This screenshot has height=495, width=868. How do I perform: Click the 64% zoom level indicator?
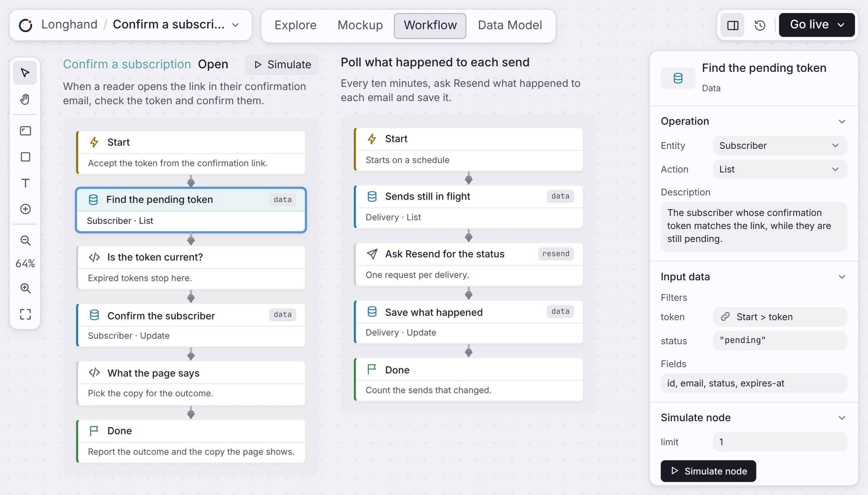25,263
